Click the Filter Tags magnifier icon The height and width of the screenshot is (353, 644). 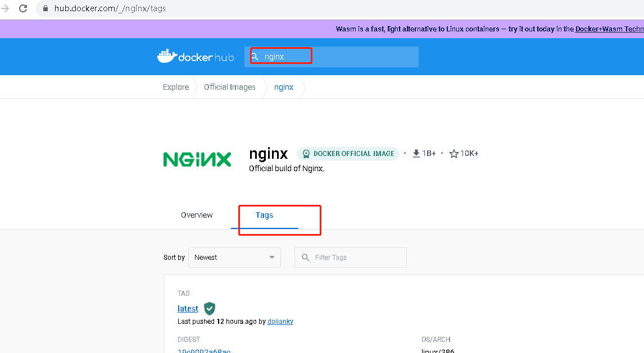[306, 258]
